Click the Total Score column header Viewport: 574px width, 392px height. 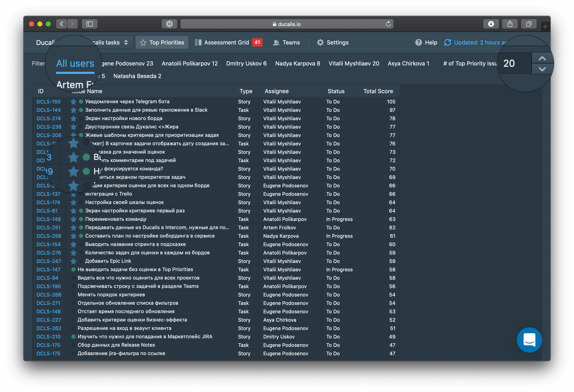click(x=378, y=91)
